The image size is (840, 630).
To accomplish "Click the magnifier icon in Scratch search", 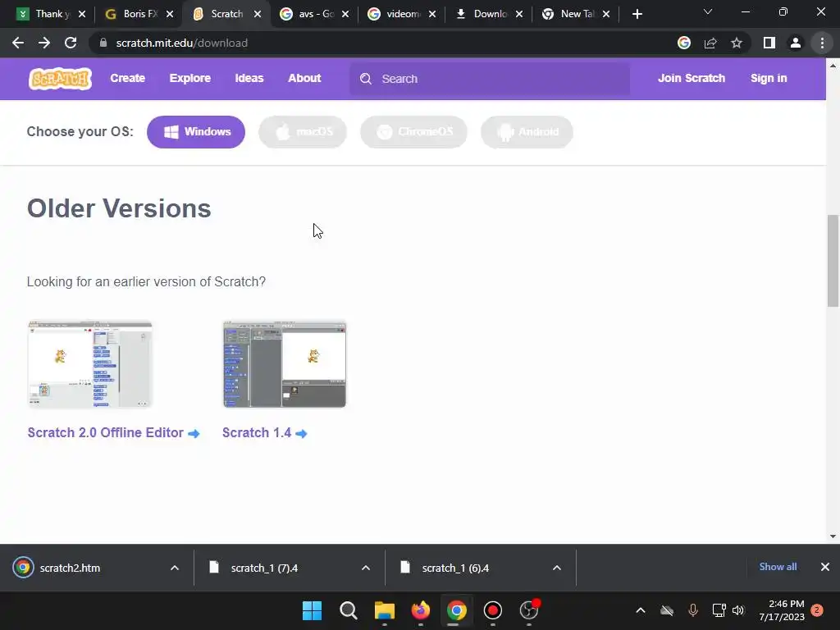I will click(x=365, y=79).
